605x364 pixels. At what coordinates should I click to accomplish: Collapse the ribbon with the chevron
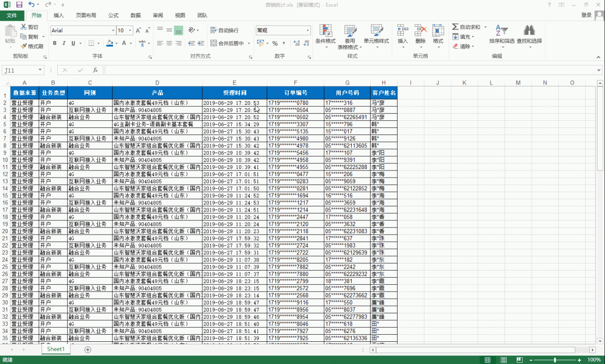(x=599, y=57)
